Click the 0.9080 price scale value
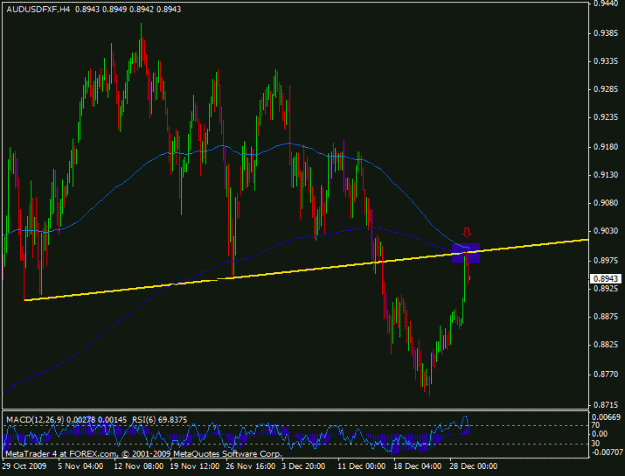The height and width of the screenshot is (476, 625). [606, 203]
